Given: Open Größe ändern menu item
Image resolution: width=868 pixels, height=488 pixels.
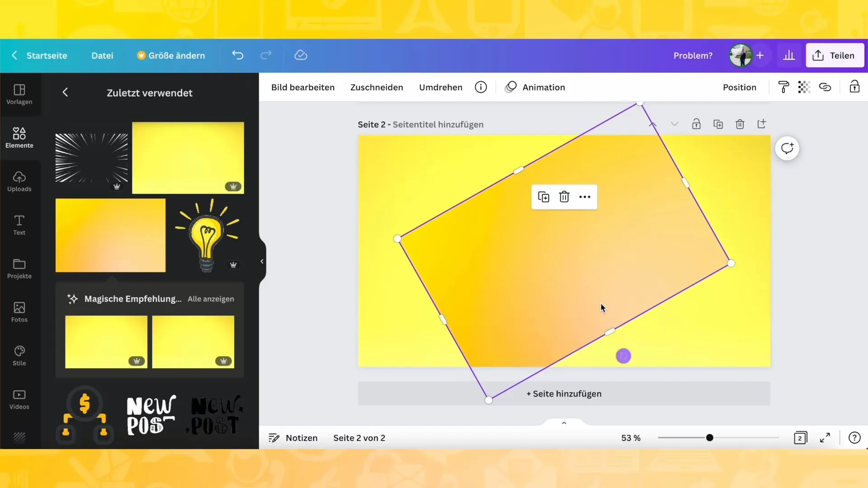Looking at the screenshot, I should pyautogui.click(x=172, y=56).
